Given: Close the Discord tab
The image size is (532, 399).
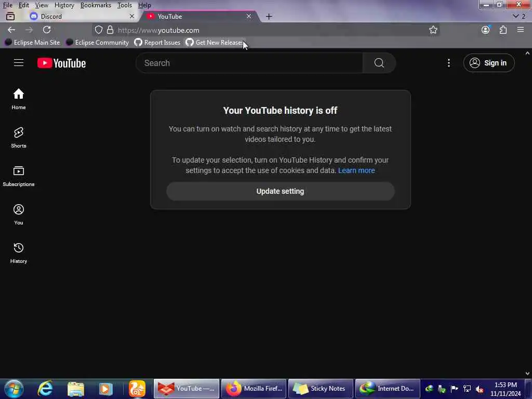Looking at the screenshot, I should tap(132, 16).
